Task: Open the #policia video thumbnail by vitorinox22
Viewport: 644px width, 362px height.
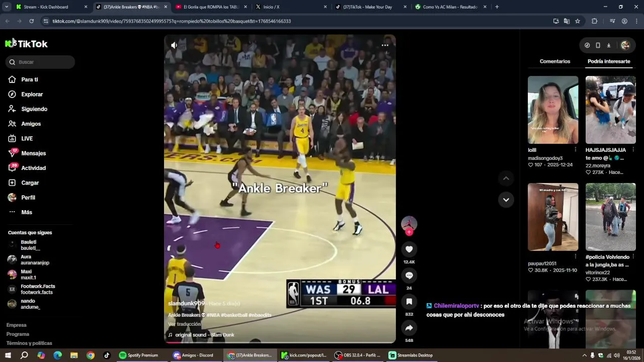Action: tap(611, 217)
